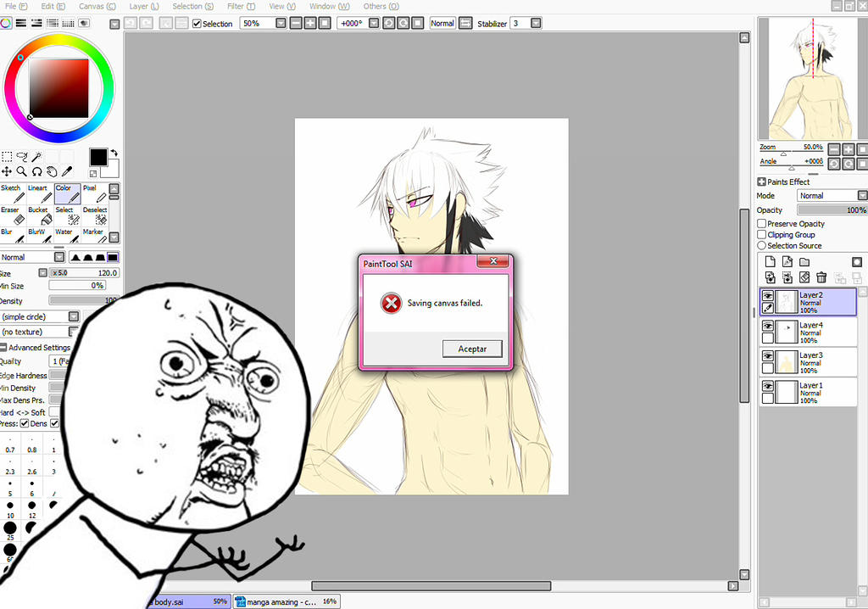Screen dimensions: 868x609
Task: Select the rectangular Selection tool
Action: [7, 157]
